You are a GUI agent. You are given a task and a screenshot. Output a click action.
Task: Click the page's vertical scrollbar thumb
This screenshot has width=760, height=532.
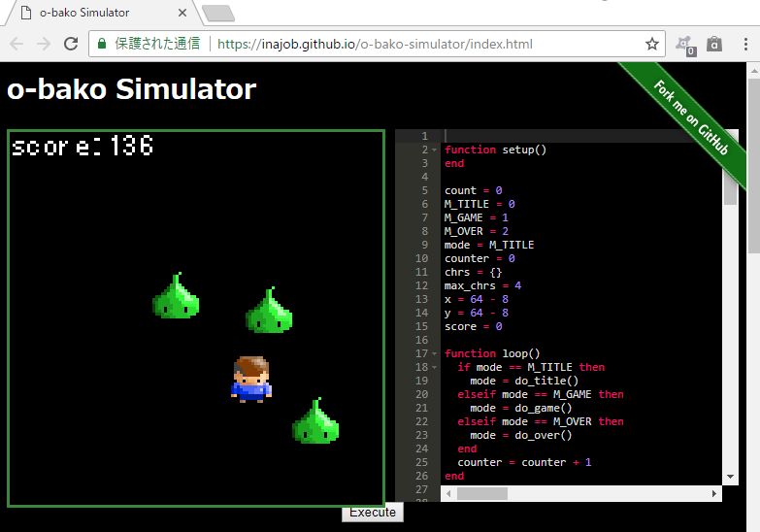pos(754,166)
